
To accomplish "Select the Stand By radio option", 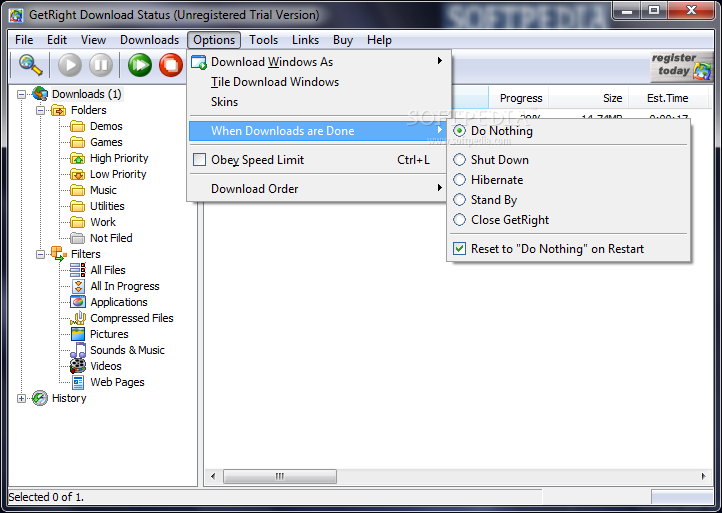I will click(x=459, y=200).
